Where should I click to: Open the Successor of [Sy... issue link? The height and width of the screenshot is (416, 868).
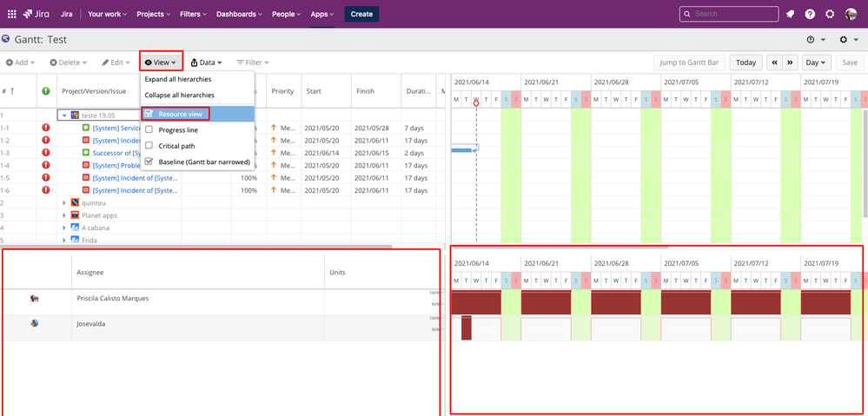point(116,153)
